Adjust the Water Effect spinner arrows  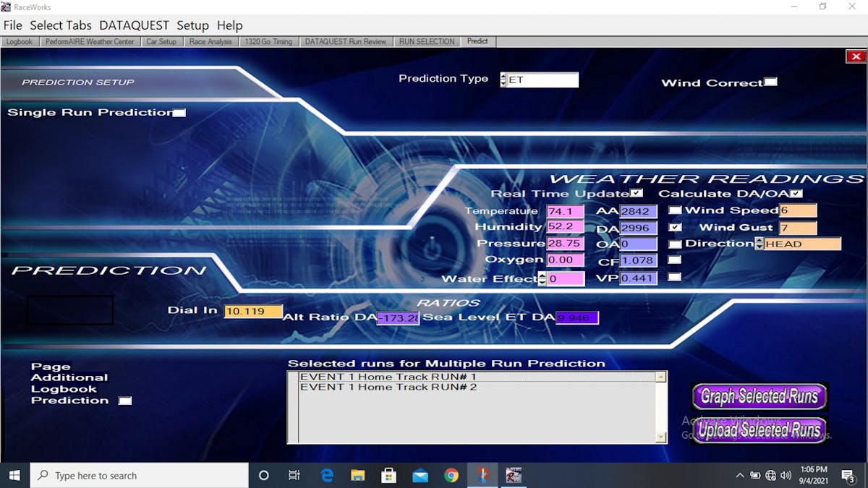(542, 279)
